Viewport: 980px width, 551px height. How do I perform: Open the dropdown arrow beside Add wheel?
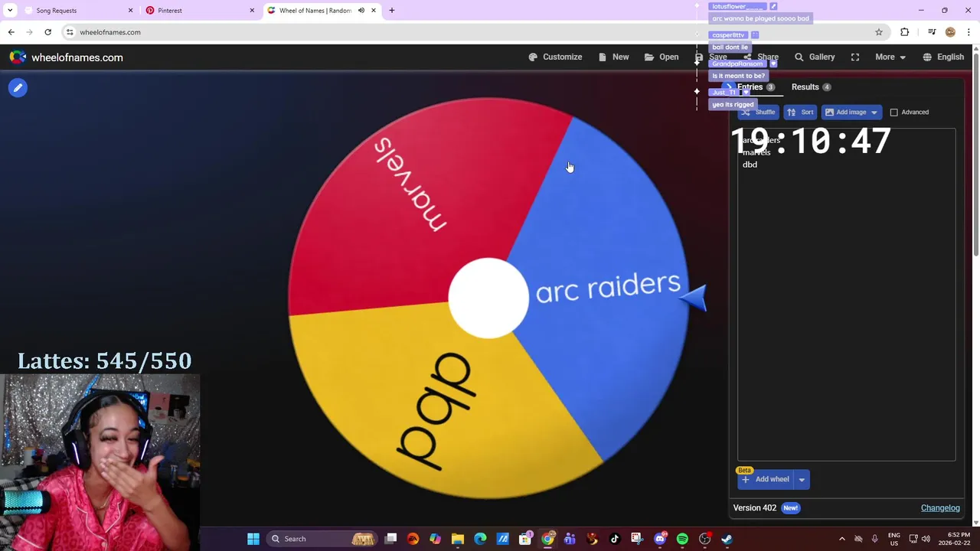(802, 480)
